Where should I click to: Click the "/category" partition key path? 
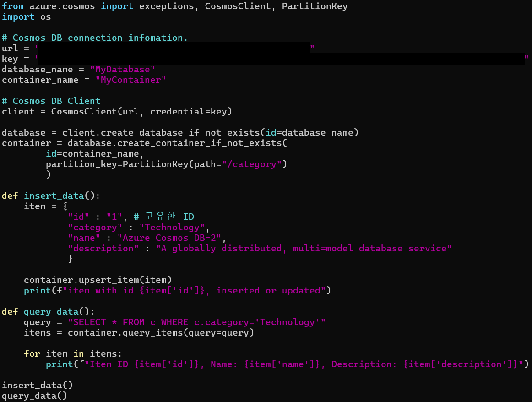point(251,164)
